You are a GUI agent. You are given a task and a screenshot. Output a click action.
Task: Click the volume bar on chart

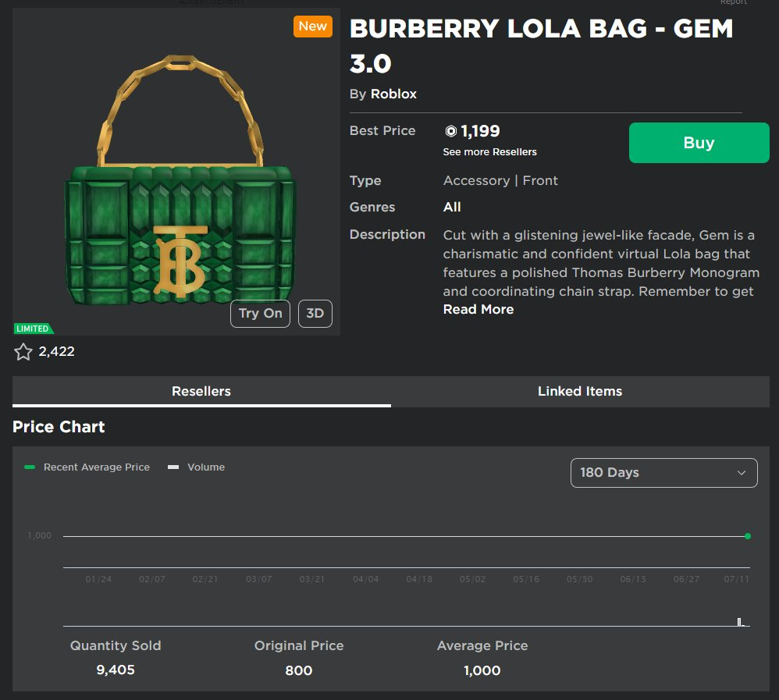[739, 622]
